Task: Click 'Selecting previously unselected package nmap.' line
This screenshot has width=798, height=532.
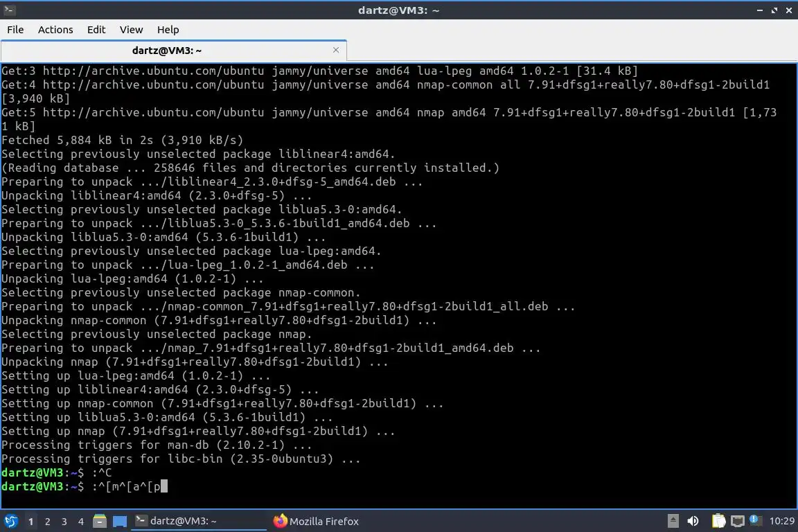Action: 157,334
